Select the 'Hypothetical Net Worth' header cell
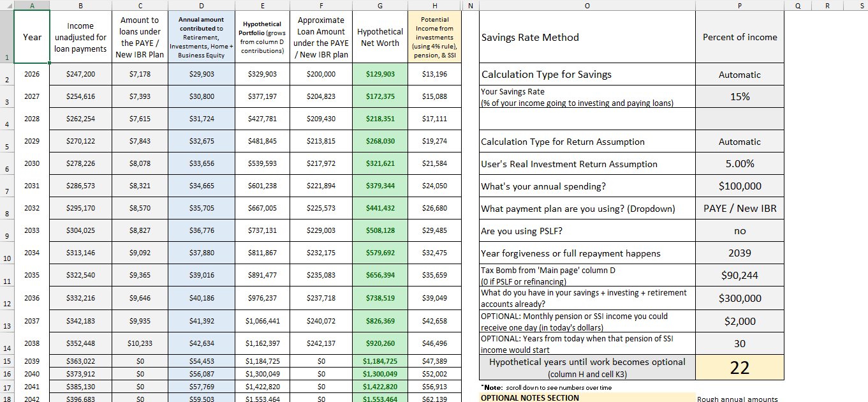Viewport: 868px width, 402px height. [x=380, y=37]
